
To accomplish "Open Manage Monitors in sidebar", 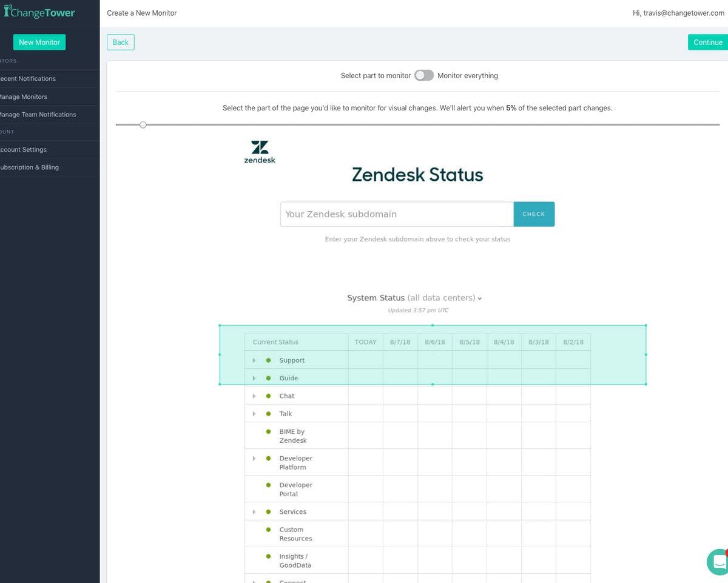I will click(23, 96).
